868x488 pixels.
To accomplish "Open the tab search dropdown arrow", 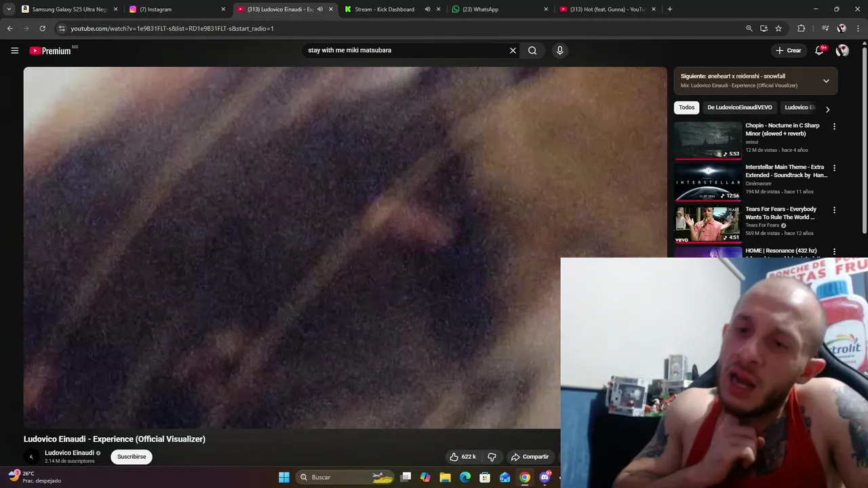I will [9, 9].
